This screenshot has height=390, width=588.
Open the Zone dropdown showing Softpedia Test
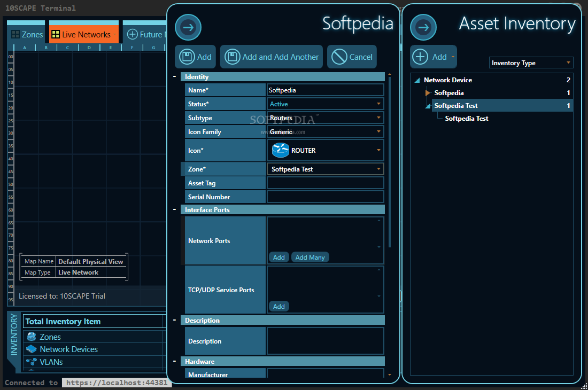click(x=326, y=169)
